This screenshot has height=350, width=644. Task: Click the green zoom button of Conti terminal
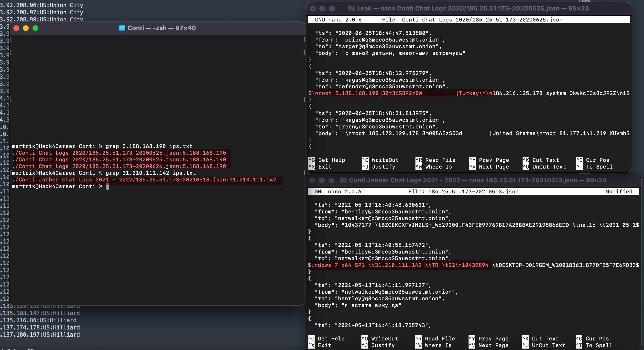pos(36,28)
